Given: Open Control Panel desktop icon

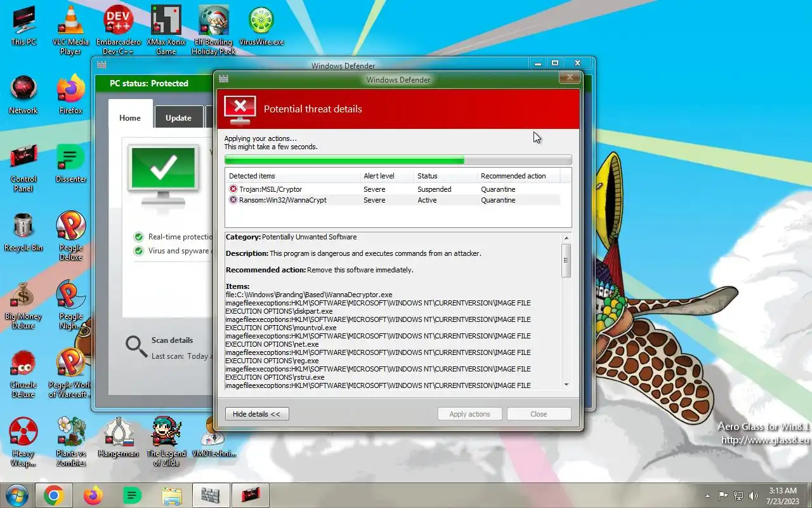Looking at the screenshot, I should [x=23, y=168].
